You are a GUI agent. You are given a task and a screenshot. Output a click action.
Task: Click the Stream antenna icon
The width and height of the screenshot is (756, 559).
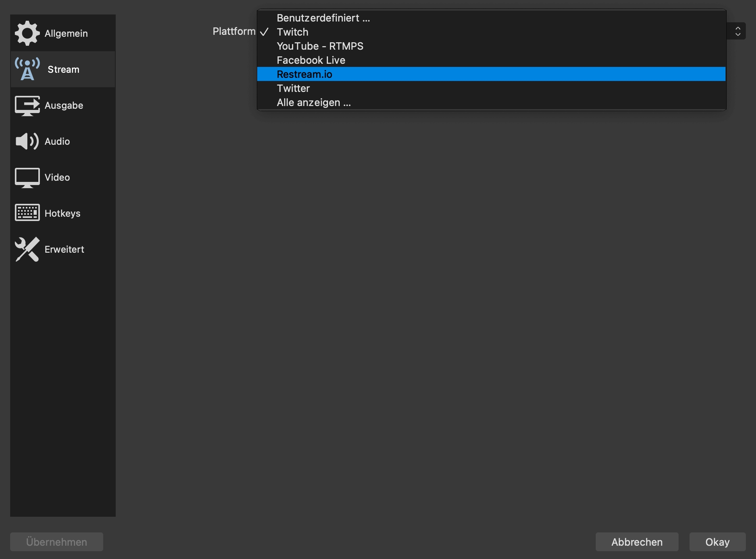[27, 69]
